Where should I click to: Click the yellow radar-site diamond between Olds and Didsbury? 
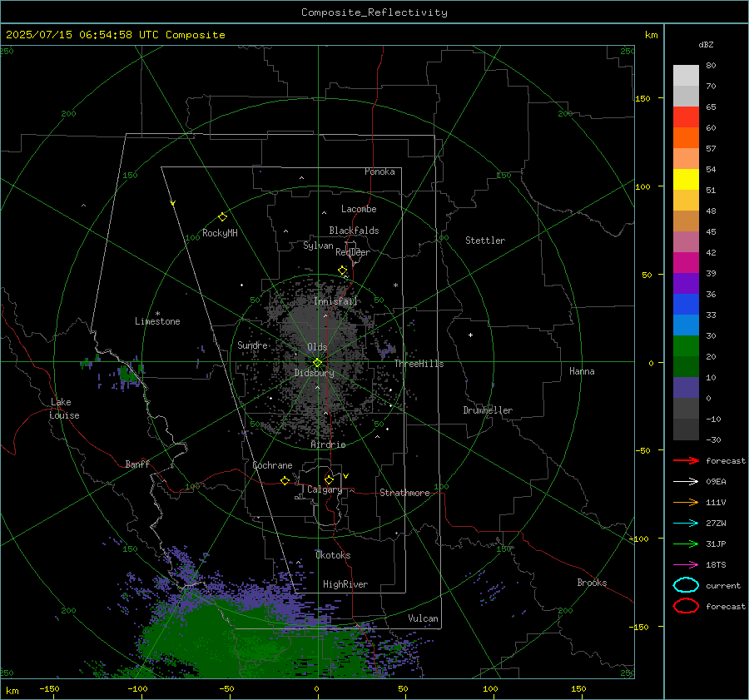tap(317, 363)
